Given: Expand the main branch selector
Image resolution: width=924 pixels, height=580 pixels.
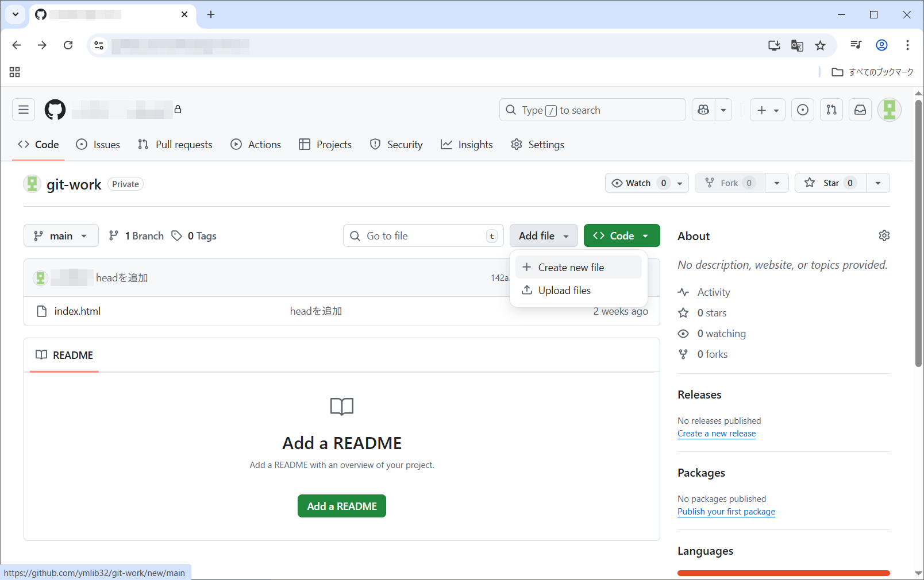Looking at the screenshot, I should click(x=61, y=236).
